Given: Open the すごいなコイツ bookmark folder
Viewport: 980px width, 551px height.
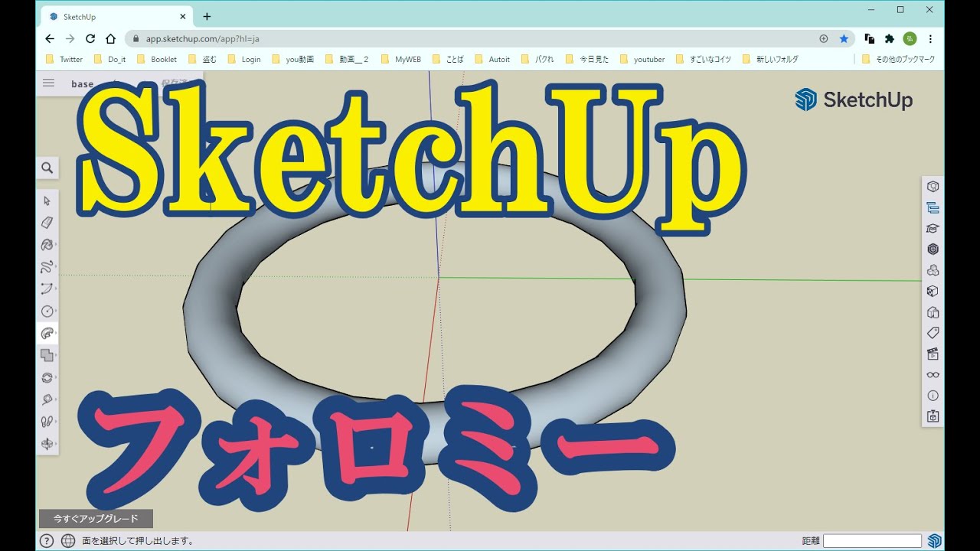Looking at the screenshot, I should pyautogui.click(x=704, y=59).
